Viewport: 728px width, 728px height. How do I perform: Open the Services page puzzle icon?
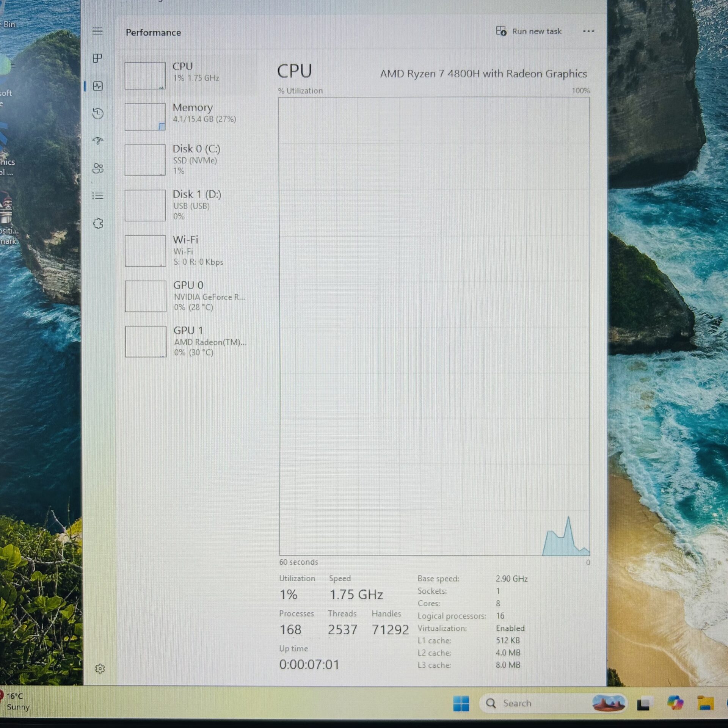pos(98,223)
